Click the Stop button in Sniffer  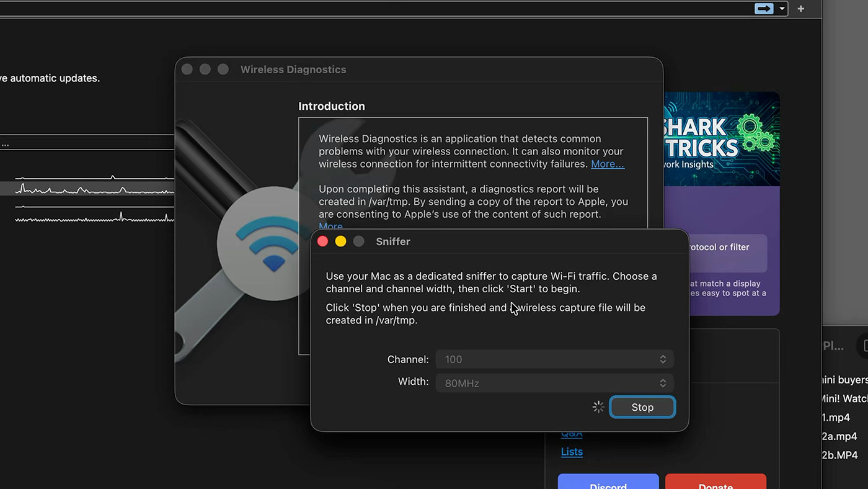(642, 407)
